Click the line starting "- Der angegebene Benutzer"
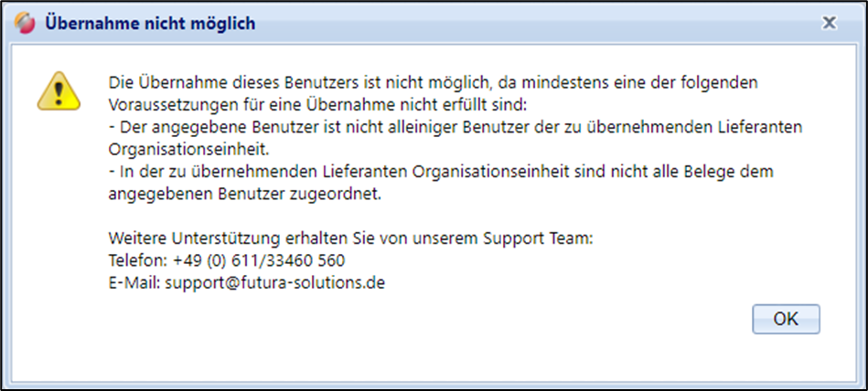The image size is (868, 391). (x=454, y=127)
